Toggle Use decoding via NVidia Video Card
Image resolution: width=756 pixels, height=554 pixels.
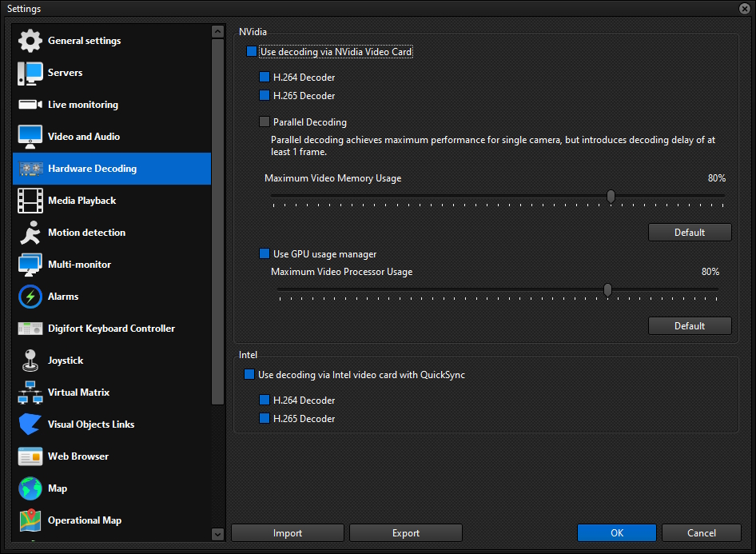[251, 52]
